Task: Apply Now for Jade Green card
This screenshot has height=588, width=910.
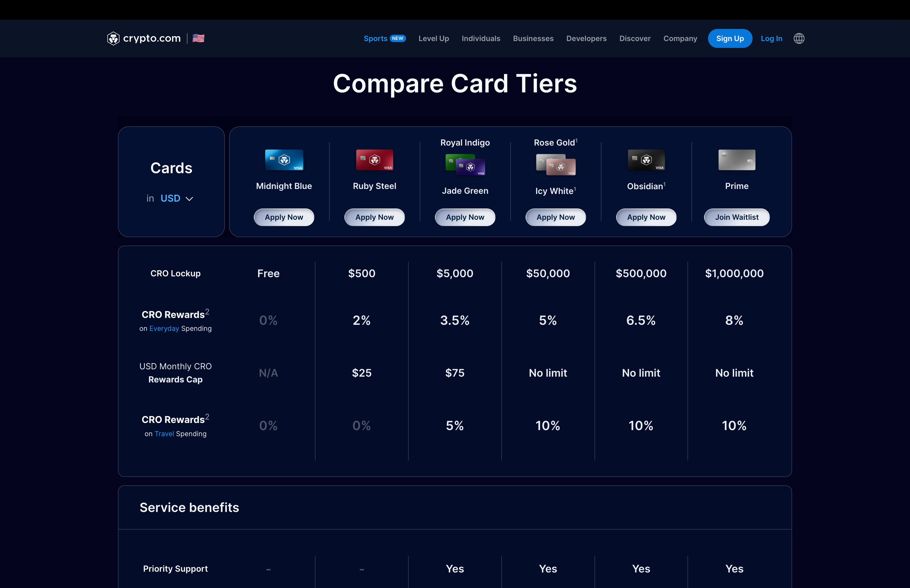Action: 465,217
